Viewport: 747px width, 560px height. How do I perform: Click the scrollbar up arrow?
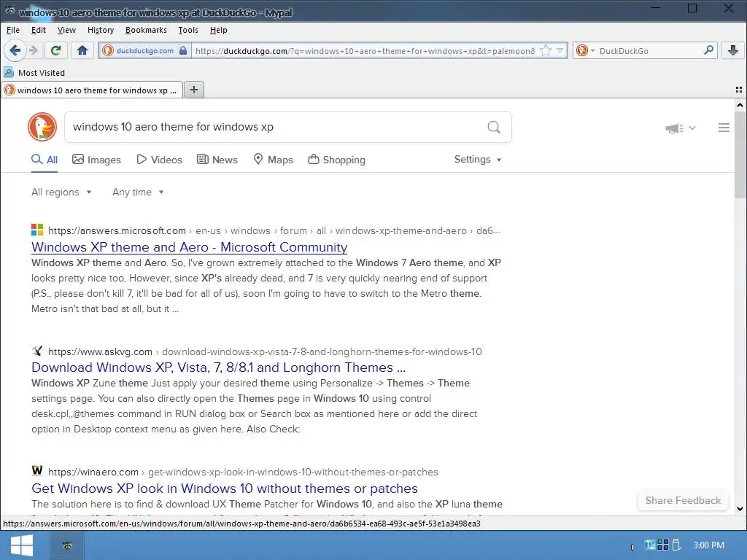click(x=740, y=105)
